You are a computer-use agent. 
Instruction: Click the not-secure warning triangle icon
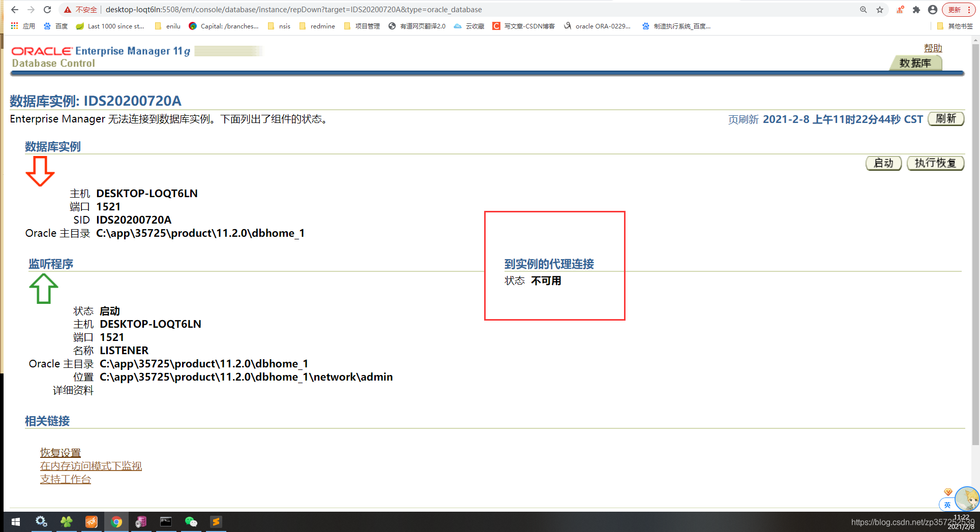(x=68, y=10)
